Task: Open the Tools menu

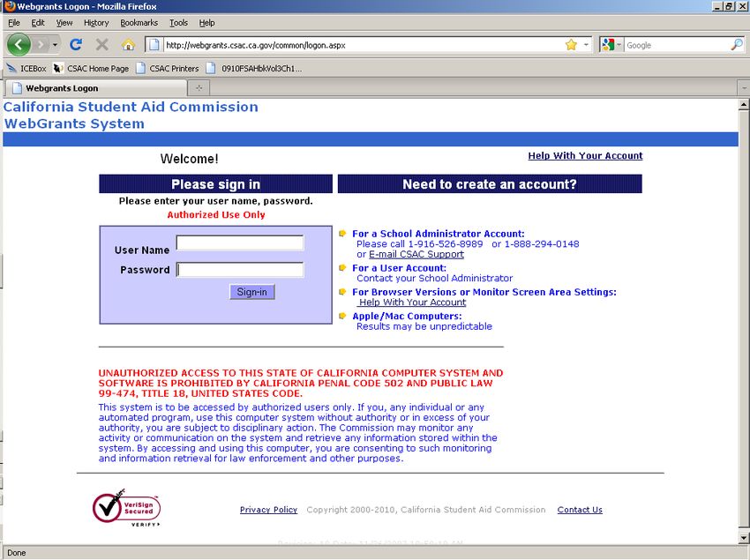Action: click(x=178, y=22)
